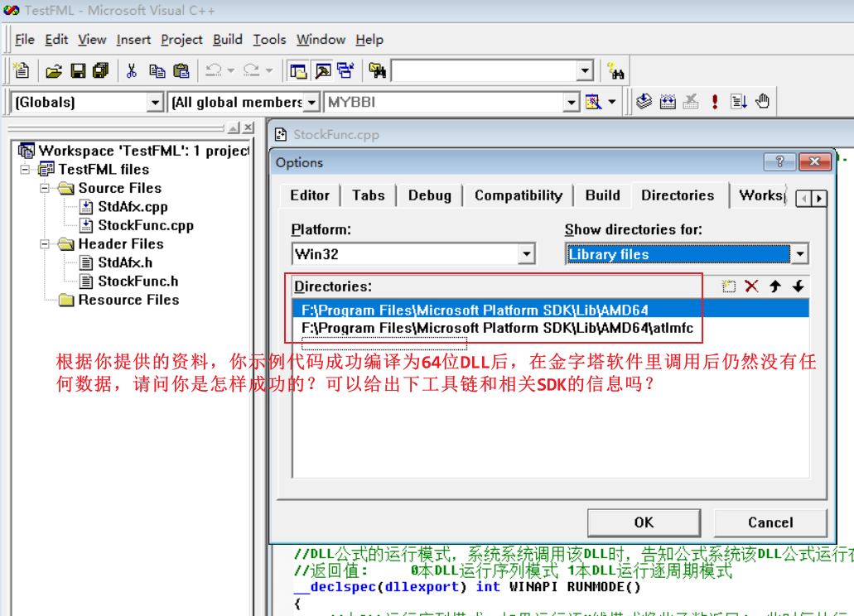The image size is (854, 616).
Task: Collapse the Header Files folder
Action: (45, 244)
